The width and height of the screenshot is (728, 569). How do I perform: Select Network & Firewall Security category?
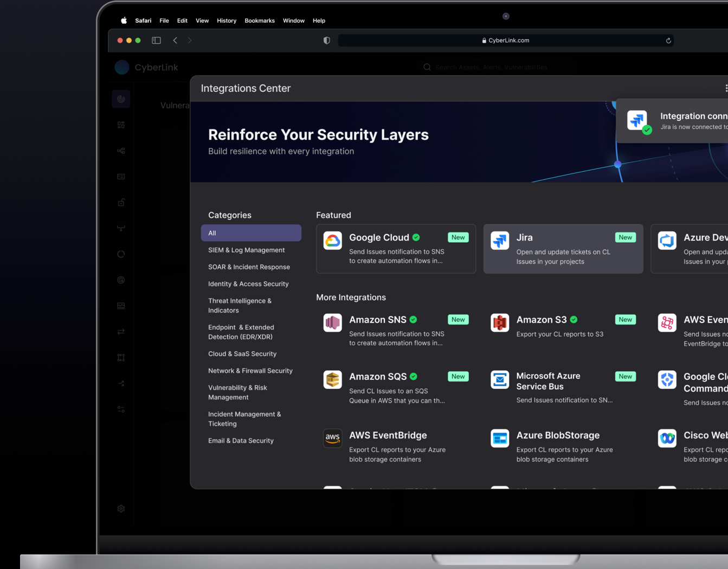[250, 370]
